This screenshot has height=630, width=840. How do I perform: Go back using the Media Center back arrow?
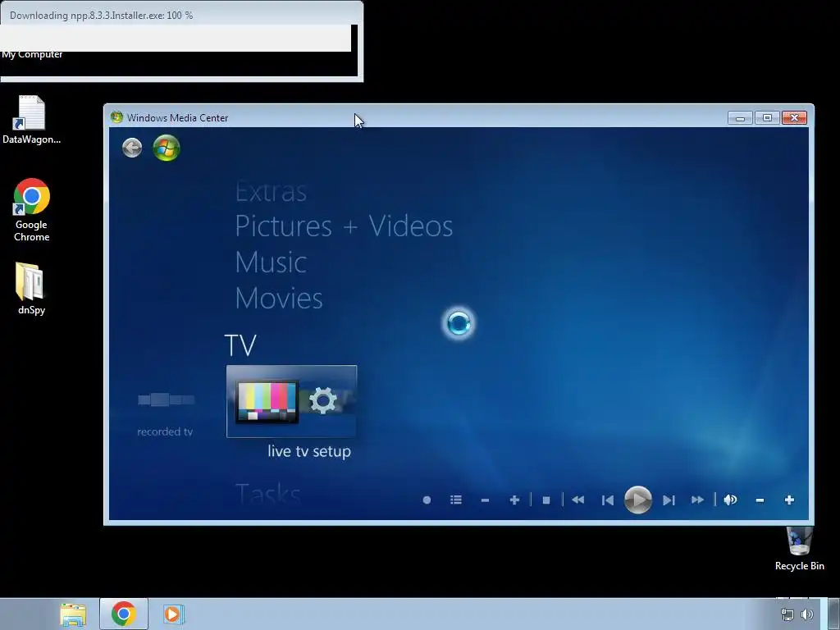[132, 148]
